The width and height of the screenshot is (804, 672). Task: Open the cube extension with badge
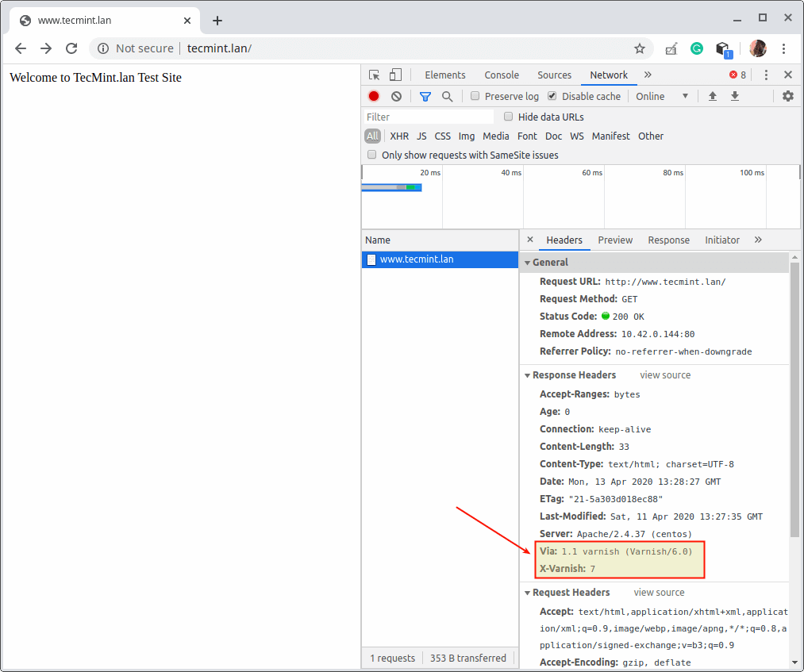point(724,49)
